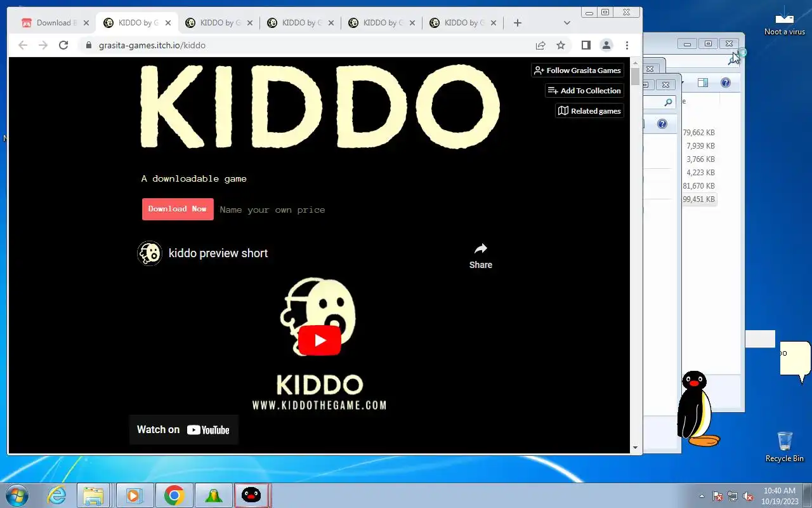
Task: Open Chrome's three-dot menu
Action: pos(627,45)
